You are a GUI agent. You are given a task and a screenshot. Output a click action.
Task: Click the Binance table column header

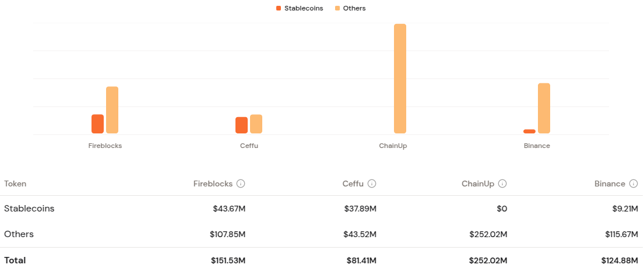610,184
